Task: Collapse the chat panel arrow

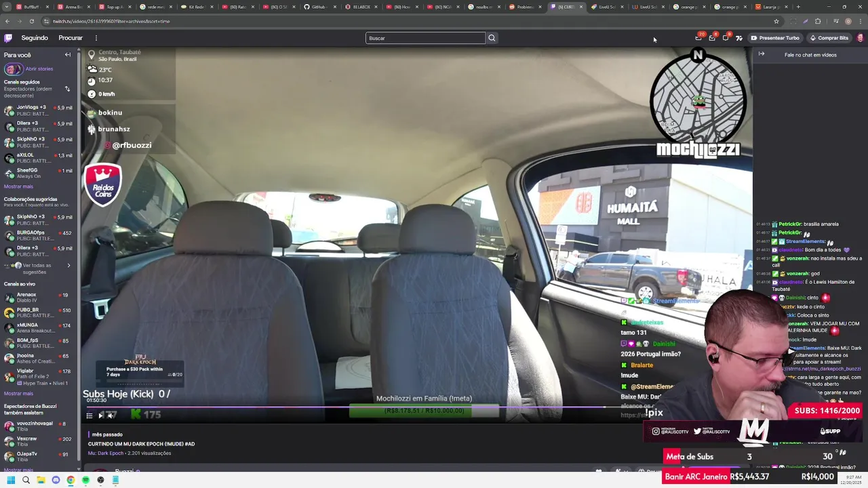Action: 762,54
